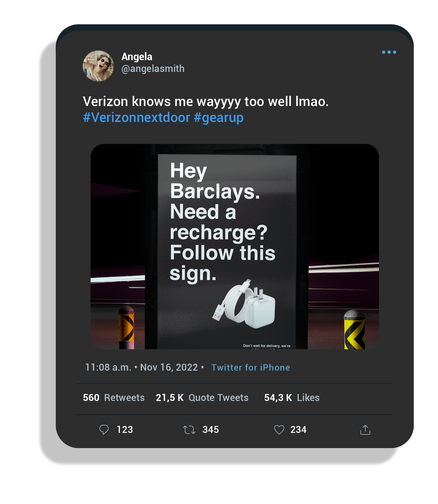View the 21,5 K Quote Tweets
The width and height of the screenshot is (438, 504).
(x=202, y=398)
